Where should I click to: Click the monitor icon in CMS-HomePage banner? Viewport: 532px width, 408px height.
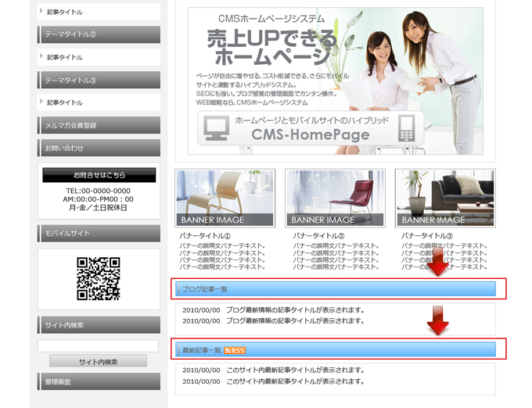[x=217, y=129]
